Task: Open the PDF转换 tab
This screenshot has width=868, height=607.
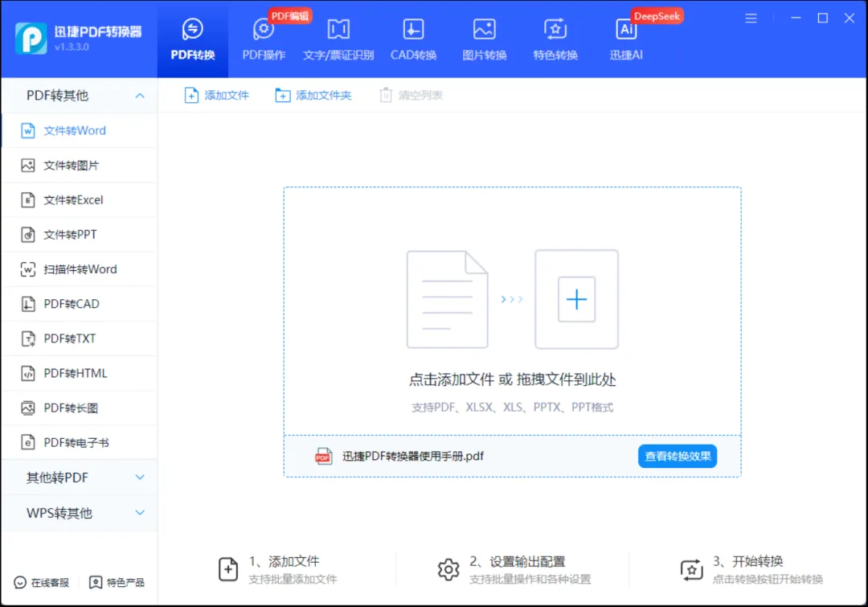Action: [193, 39]
